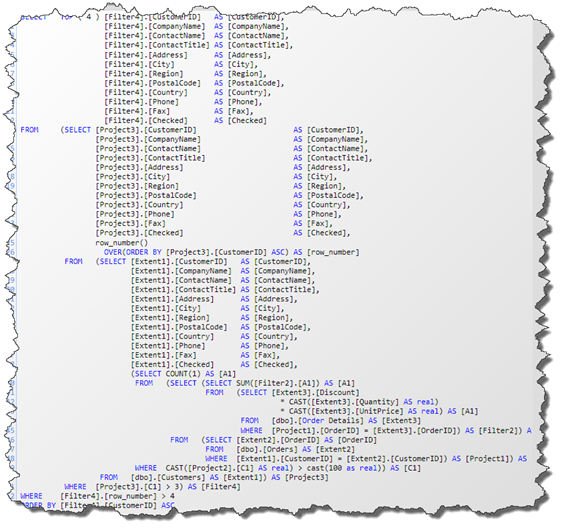Click the [Filter4].[ContactTitle] column reference
Image resolution: width=566 pixels, height=532 pixels.
(x=157, y=45)
